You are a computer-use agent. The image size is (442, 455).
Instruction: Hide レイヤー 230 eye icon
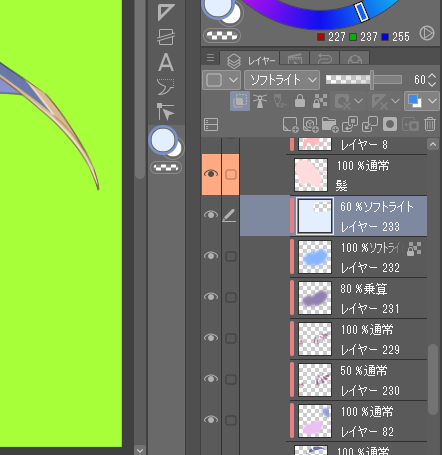tap(211, 379)
